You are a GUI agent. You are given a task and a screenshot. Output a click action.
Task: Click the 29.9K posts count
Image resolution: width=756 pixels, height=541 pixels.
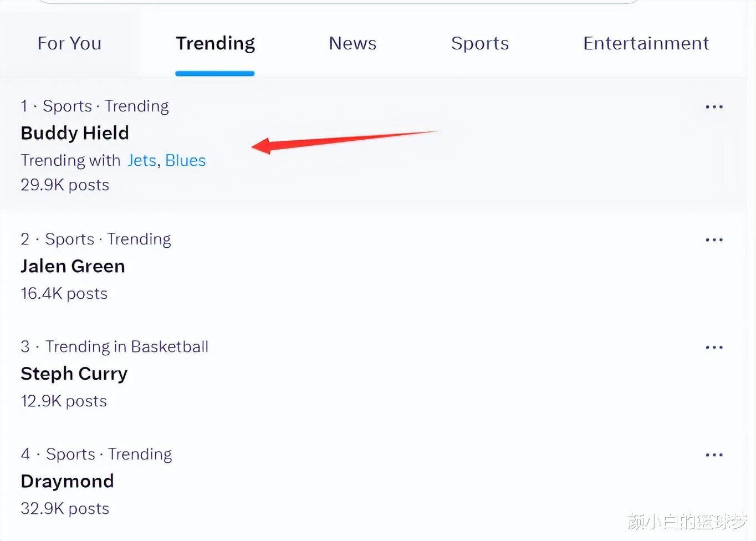65,185
